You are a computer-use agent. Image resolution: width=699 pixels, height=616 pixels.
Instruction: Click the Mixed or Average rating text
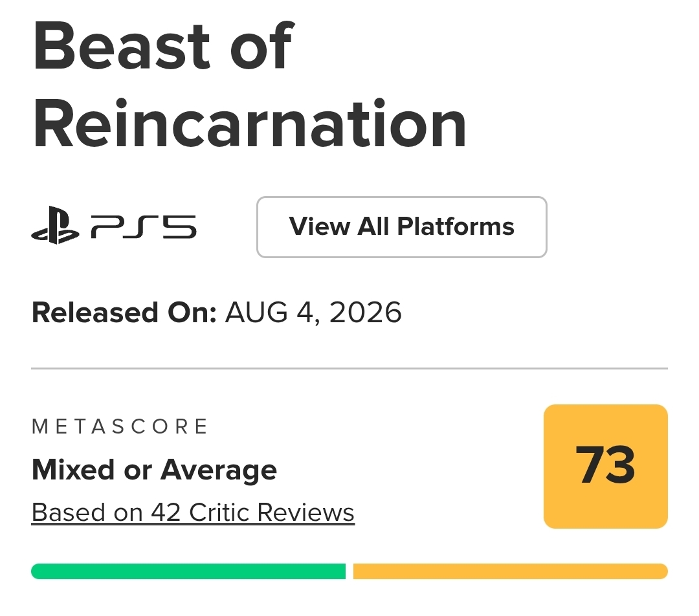[x=154, y=470]
